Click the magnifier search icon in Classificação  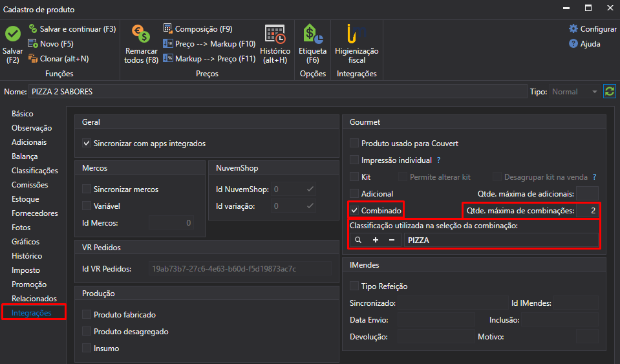click(358, 240)
